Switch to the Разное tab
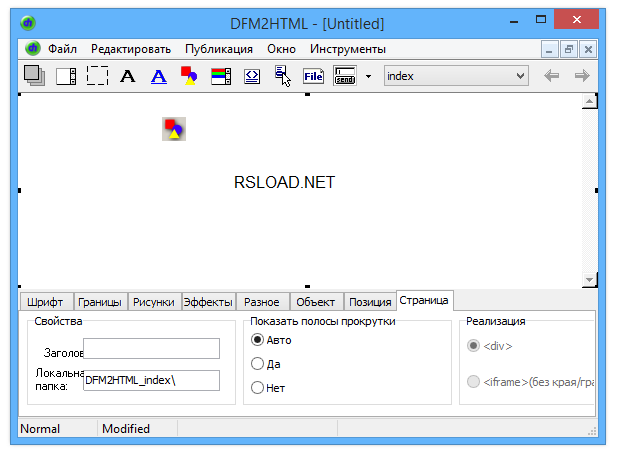The width and height of the screenshot is (632, 462). coord(262,302)
